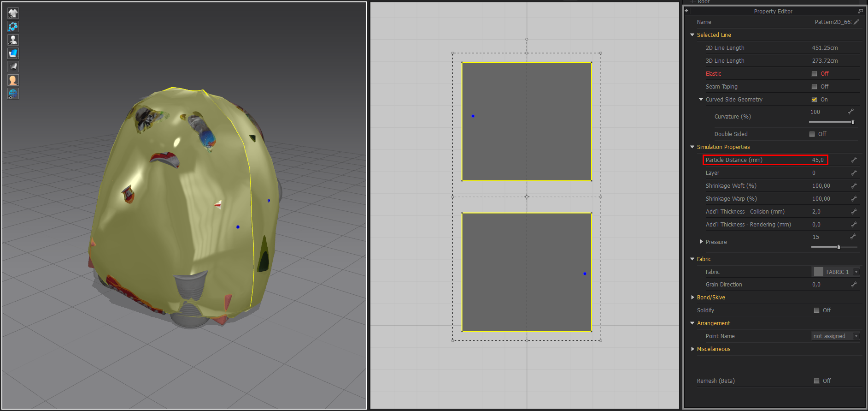
Task: Uncheck Curved Side Geometry checkbox
Action: [815, 100]
